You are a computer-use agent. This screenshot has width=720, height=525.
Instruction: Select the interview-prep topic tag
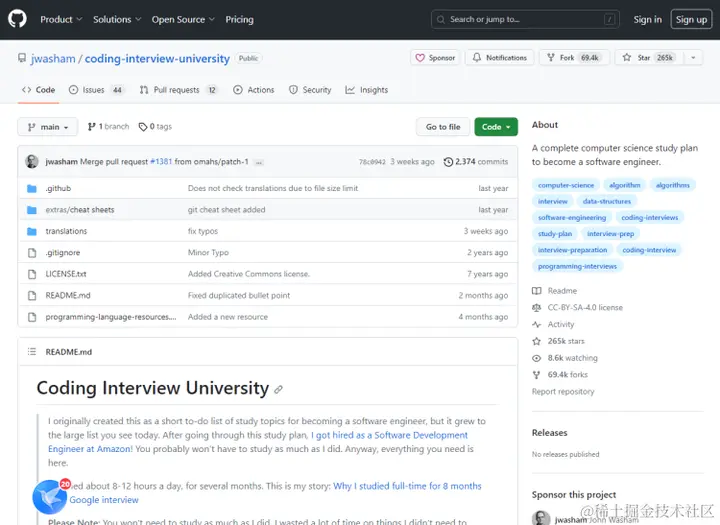click(x=610, y=234)
